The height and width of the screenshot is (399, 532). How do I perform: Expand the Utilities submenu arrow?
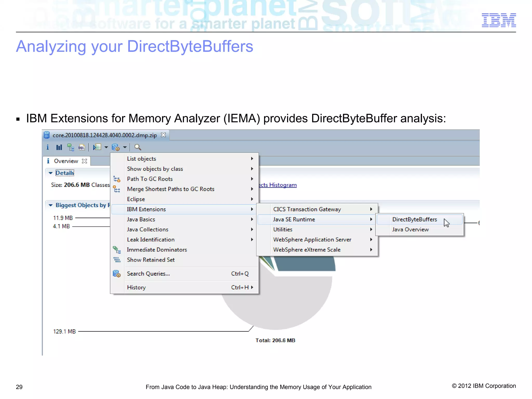(x=371, y=229)
